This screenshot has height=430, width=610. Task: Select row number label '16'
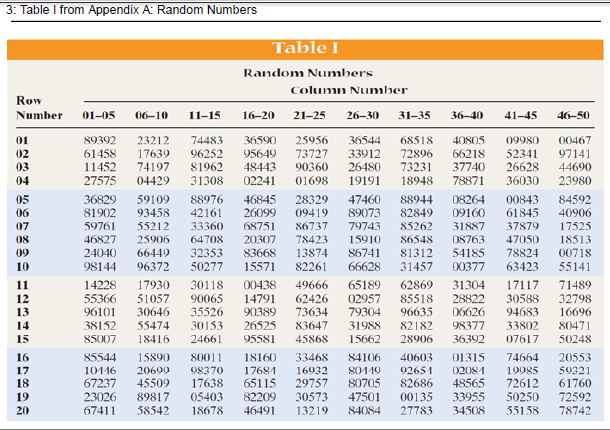tap(23, 357)
